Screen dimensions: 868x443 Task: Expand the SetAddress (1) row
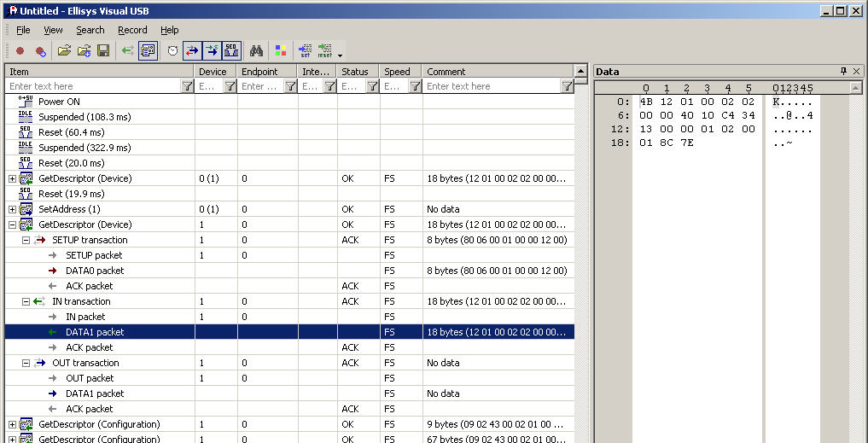click(x=12, y=209)
